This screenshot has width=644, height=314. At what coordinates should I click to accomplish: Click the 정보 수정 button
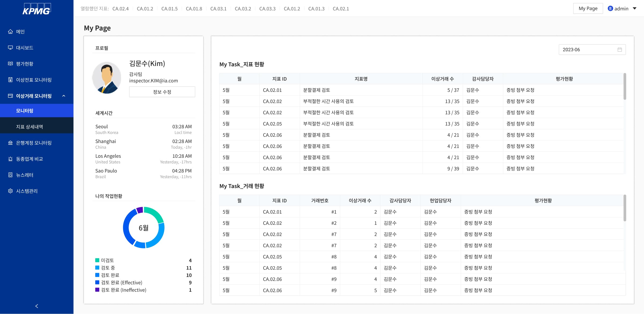click(162, 92)
